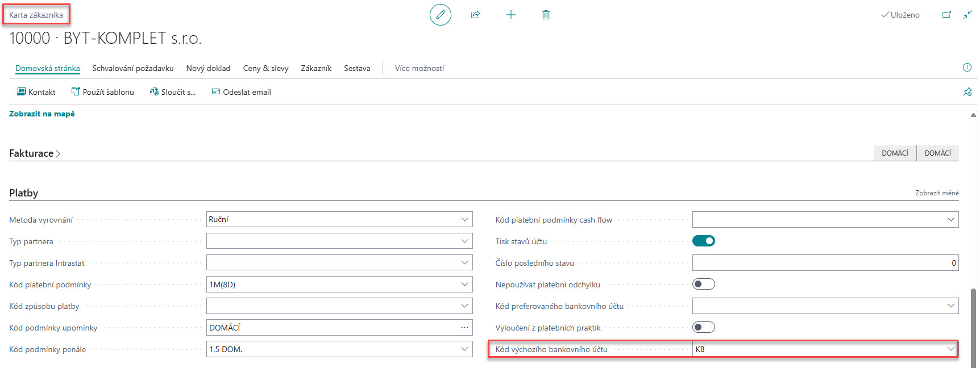980x368 pixels.
Task: Click the Karta zákazníka page caption
Action: tap(36, 15)
